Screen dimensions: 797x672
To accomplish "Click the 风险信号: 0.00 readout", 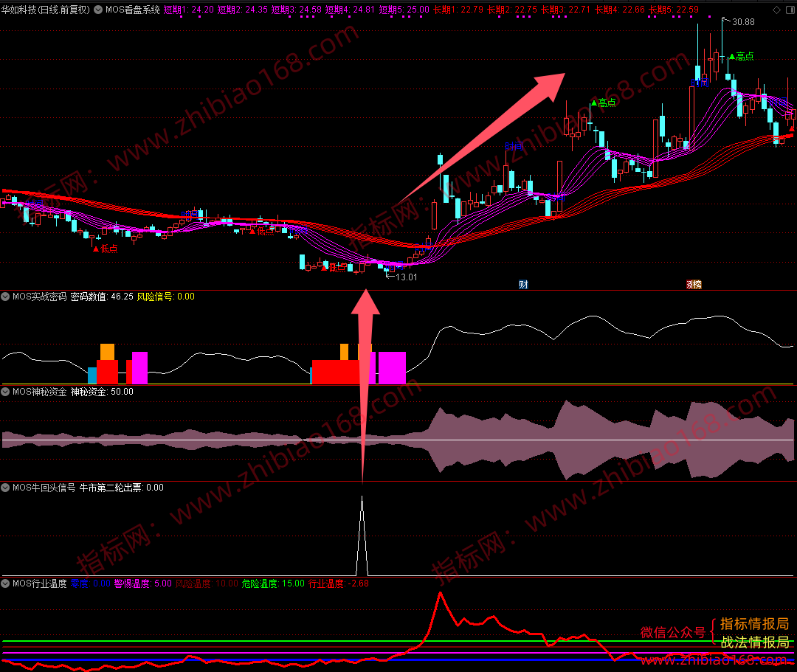I will 166,297.
